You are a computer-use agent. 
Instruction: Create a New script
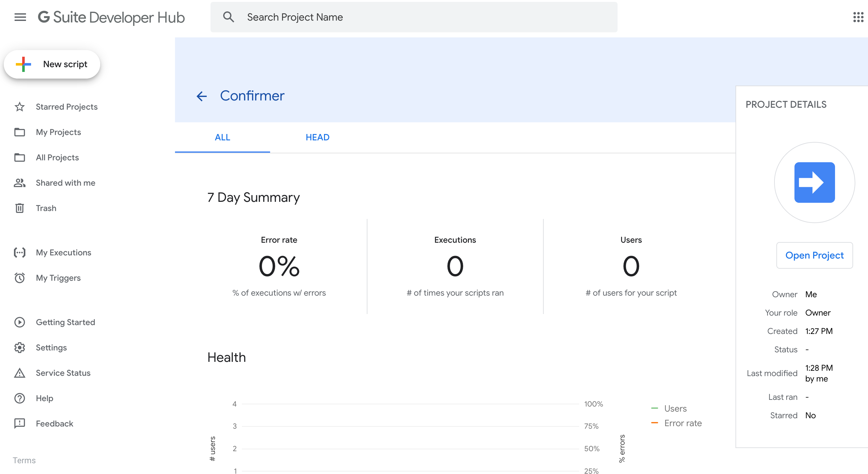[52, 64]
